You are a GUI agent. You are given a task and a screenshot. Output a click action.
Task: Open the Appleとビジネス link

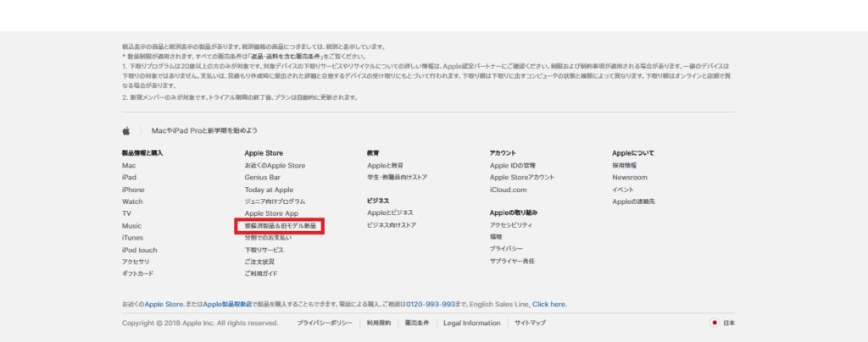pos(390,212)
